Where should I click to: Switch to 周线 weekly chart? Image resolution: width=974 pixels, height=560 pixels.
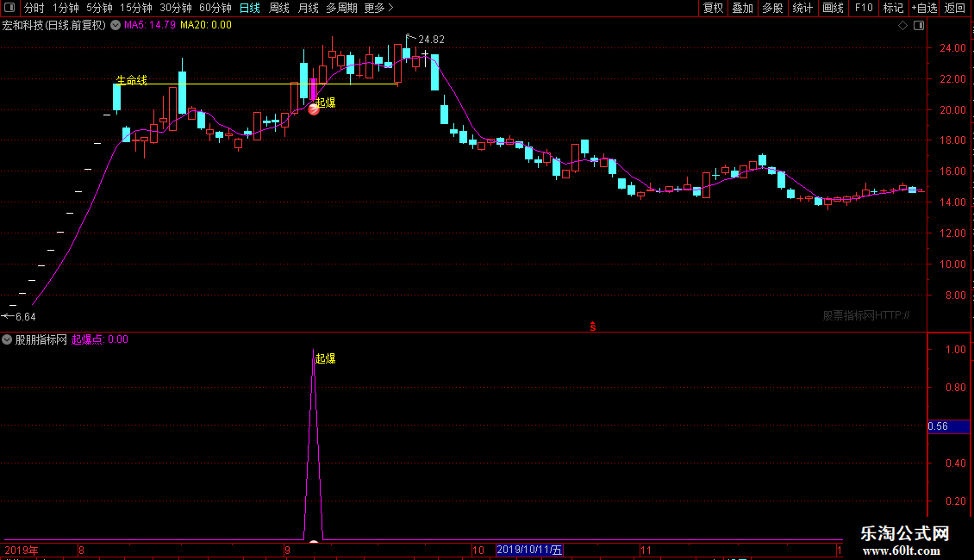click(x=279, y=8)
